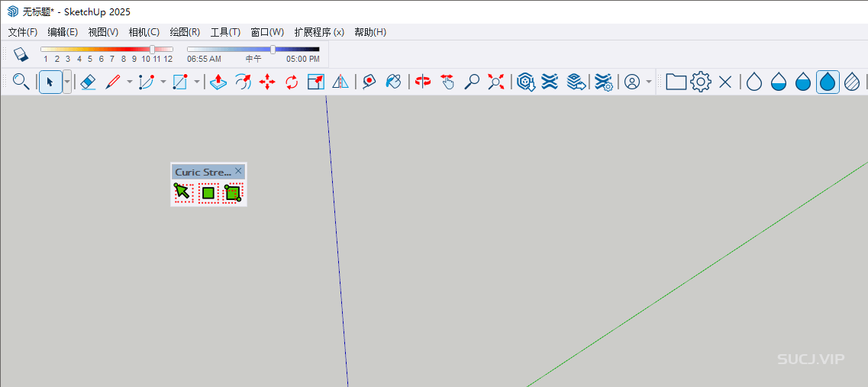Select the Zoom tool

[472, 82]
